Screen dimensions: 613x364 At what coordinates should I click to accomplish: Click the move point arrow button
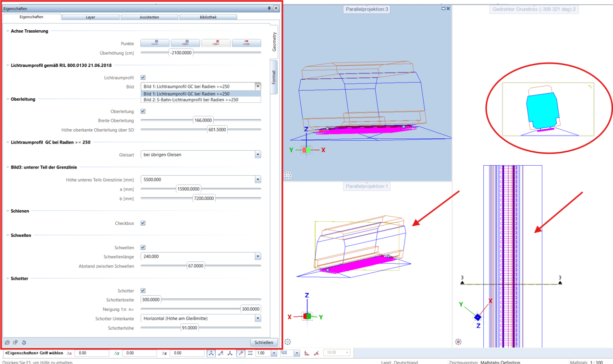[246, 43]
